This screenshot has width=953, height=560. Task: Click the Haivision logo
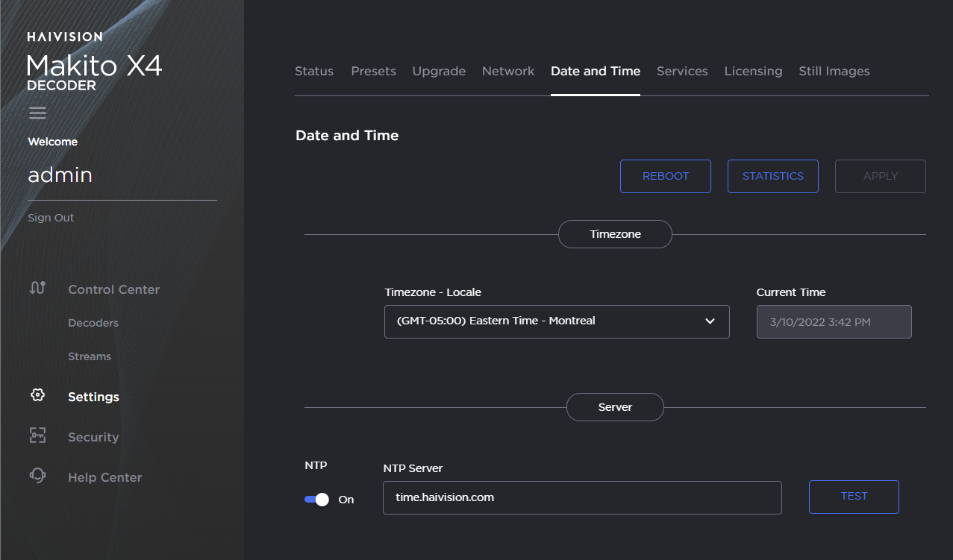(x=66, y=36)
